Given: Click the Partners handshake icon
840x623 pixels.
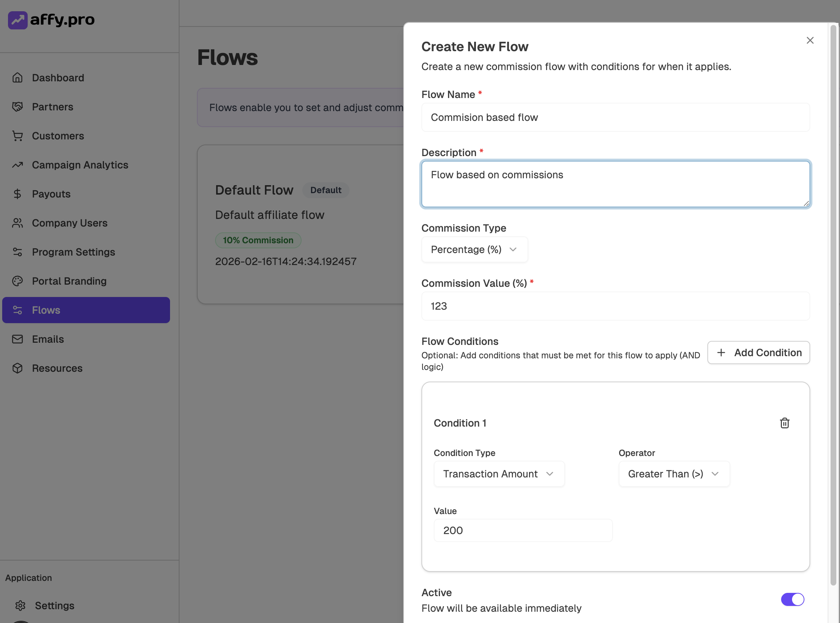Looking at the screenshot, I should 17,107.
